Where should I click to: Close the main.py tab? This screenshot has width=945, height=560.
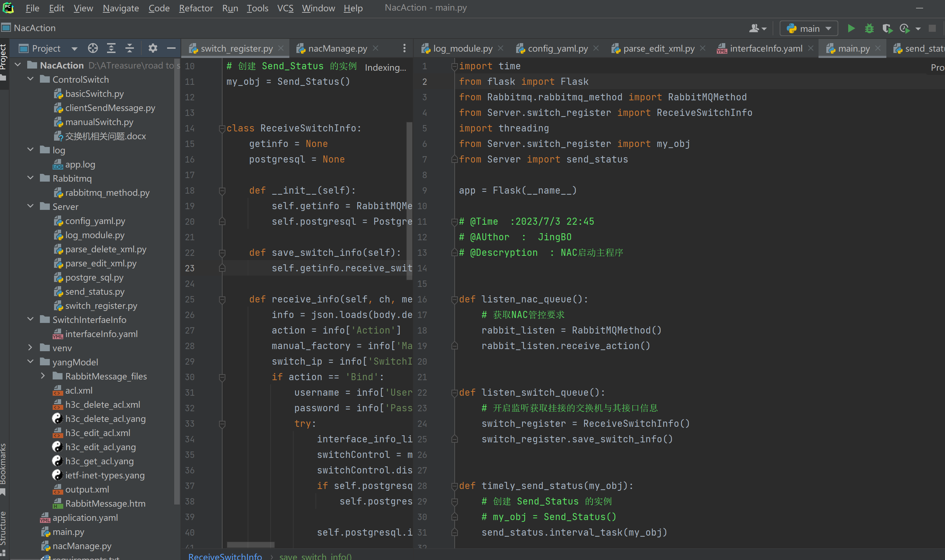(878, 48)
